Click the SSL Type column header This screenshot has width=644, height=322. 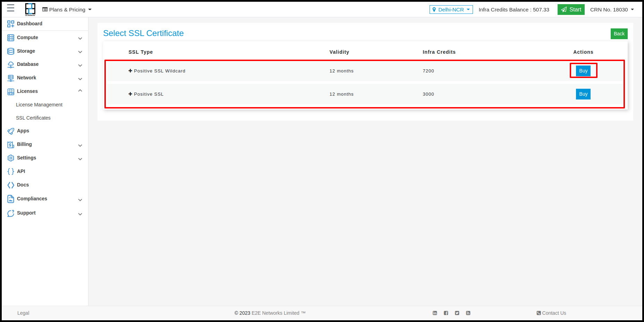pos(141,52)
